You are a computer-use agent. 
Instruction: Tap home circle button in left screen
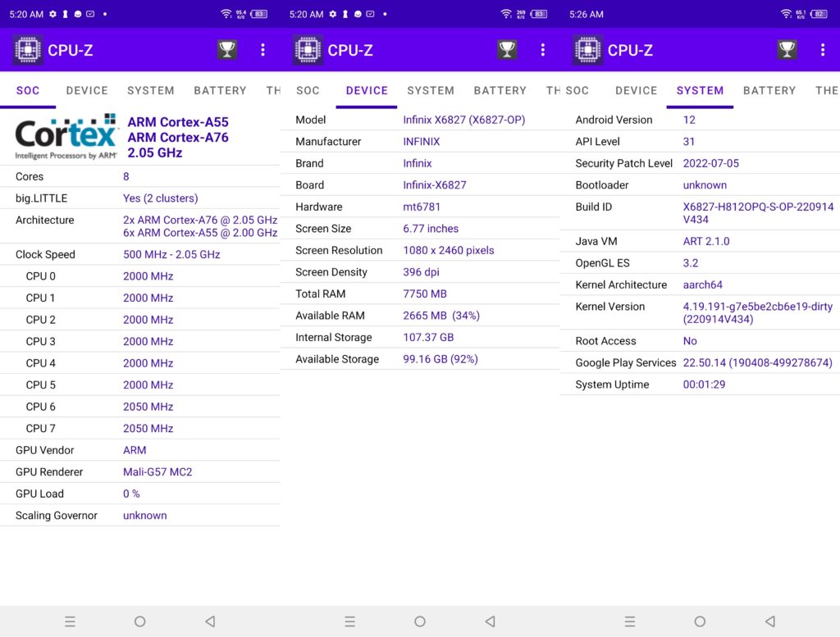point(139,621)
